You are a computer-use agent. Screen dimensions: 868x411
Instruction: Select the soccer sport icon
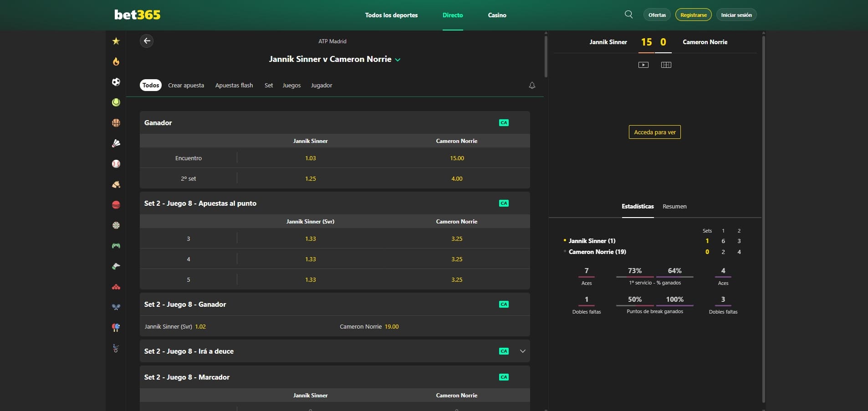(x=117, y=82)
